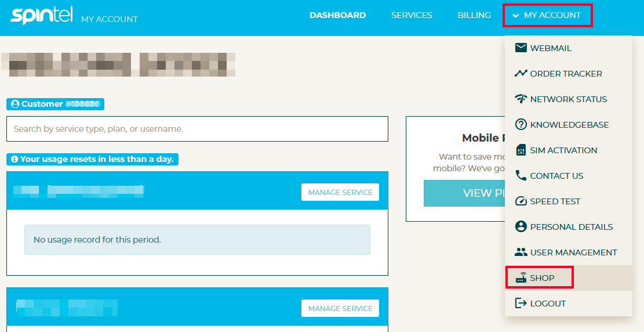The image size is (644, 332).
Task: Go to the Services tab
Action: 412,15
